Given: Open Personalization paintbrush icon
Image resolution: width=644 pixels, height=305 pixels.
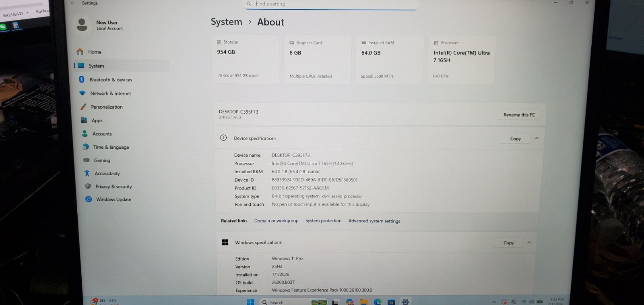Looking at the screenshot, I should coord(83,107).
